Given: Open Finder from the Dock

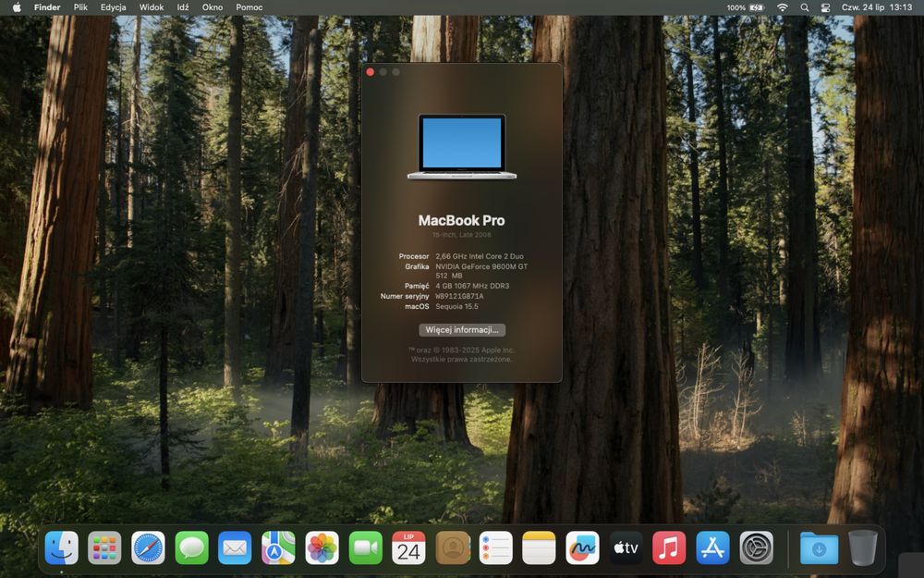Looking at the screenshot, I should [61, 547].
